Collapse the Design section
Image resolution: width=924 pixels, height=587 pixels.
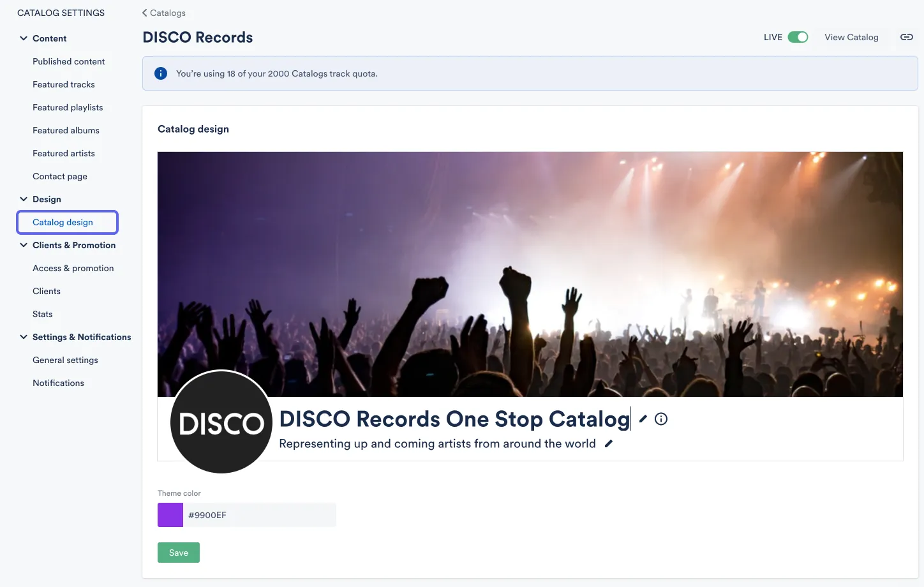[23, 198]
